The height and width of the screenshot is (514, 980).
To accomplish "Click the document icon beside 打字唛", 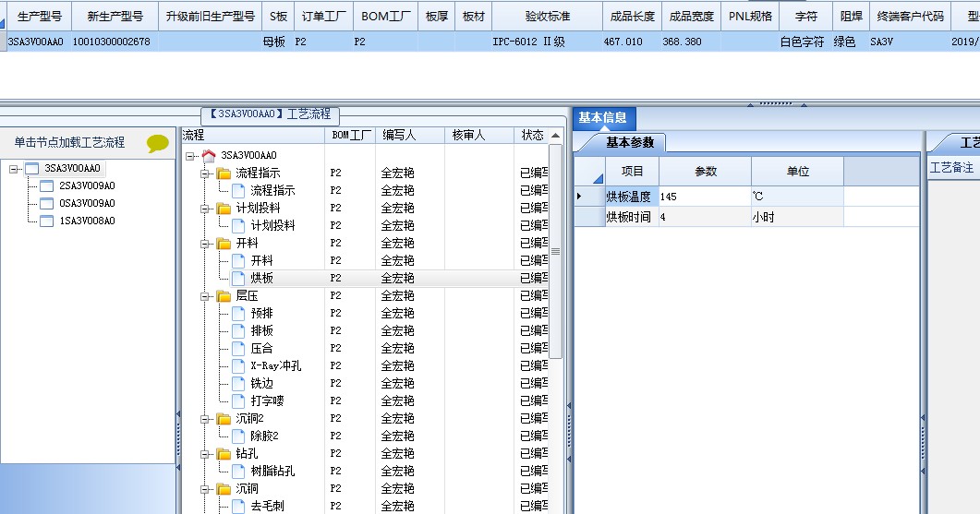I will click(x=238, y=400).
